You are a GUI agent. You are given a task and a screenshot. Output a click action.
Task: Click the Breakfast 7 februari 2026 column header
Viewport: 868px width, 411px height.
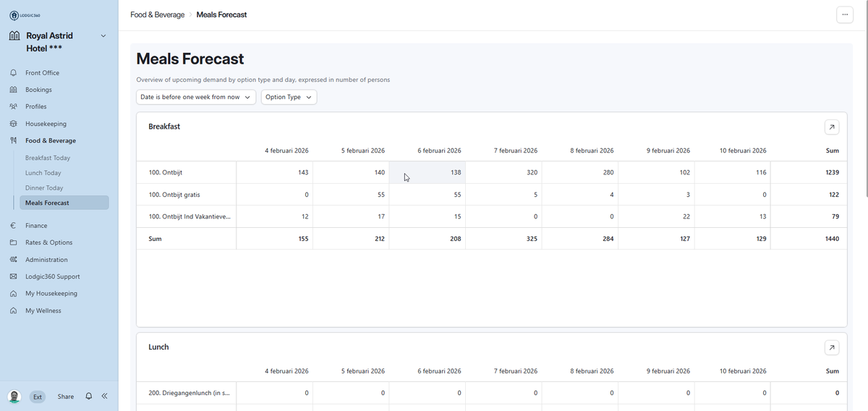click(516, 151)
